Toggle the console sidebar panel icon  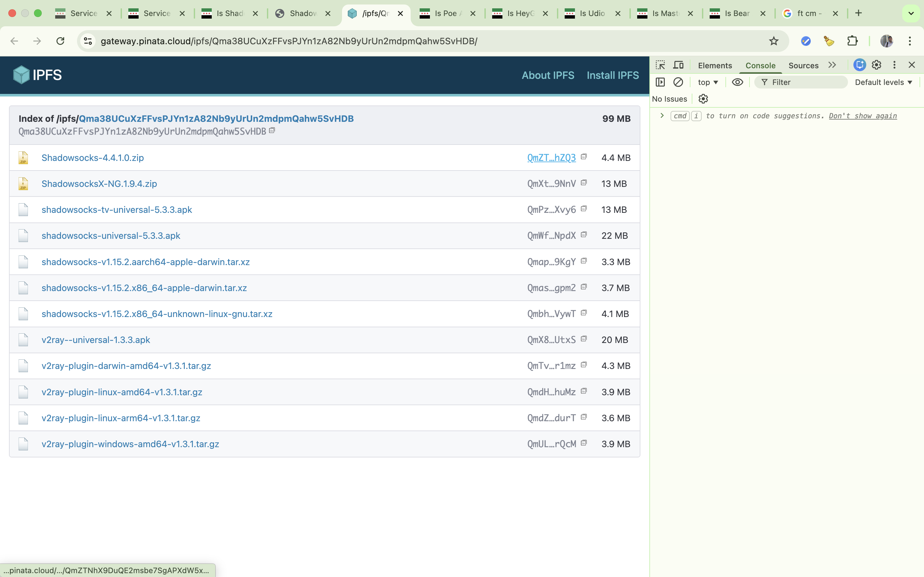(x=660, y=82)
